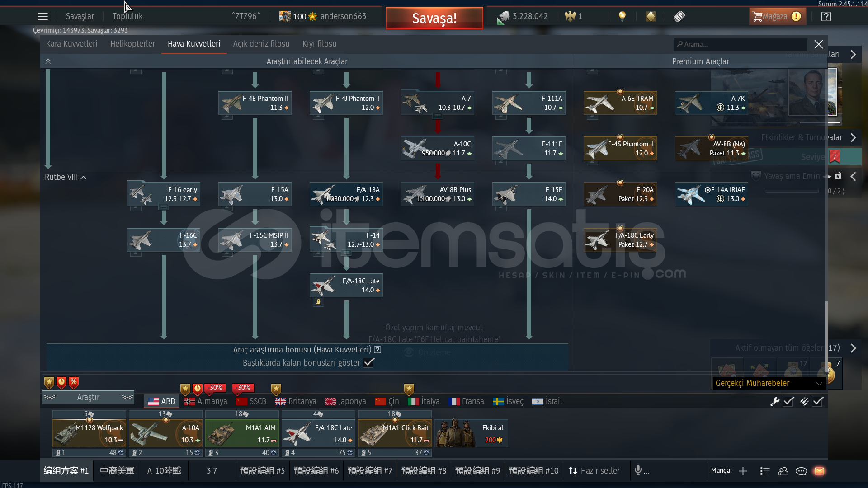Screen dimensions: 868x488
Task: Select preset A-10陸戰
Action: point(164,471)
